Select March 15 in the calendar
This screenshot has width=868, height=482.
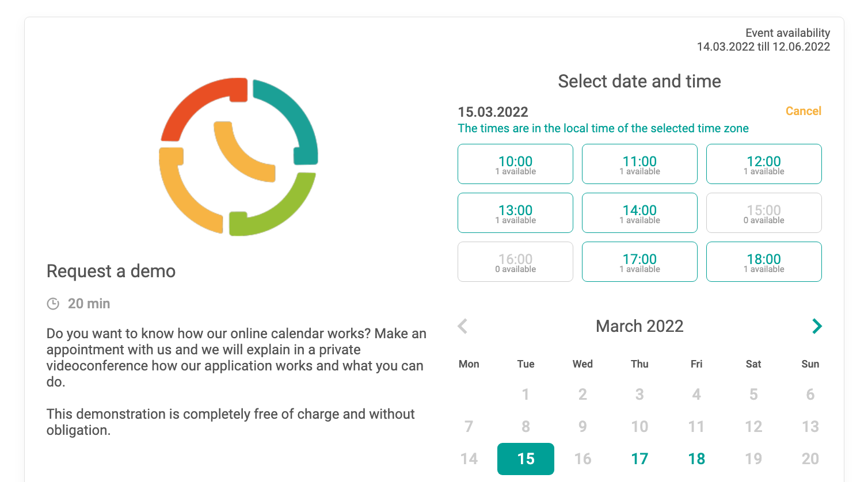(x=526, y=458)
